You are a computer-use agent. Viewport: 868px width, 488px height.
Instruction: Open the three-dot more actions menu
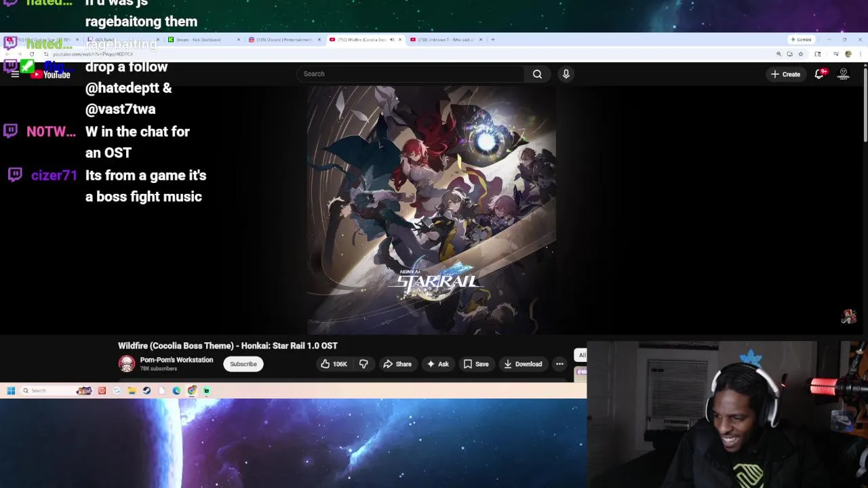coord(559,364)
